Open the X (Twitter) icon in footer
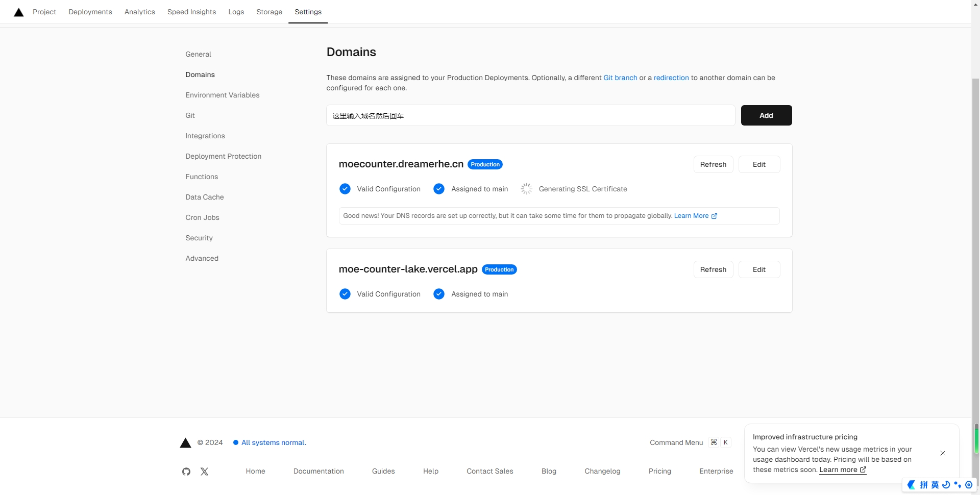 point(204,472)
